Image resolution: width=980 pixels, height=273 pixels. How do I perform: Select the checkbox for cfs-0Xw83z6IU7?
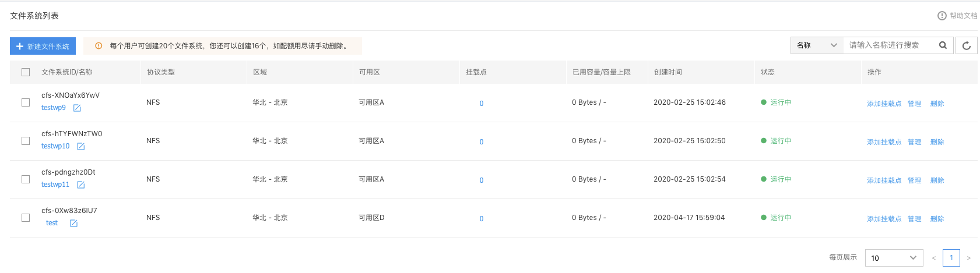coord(26,218)
